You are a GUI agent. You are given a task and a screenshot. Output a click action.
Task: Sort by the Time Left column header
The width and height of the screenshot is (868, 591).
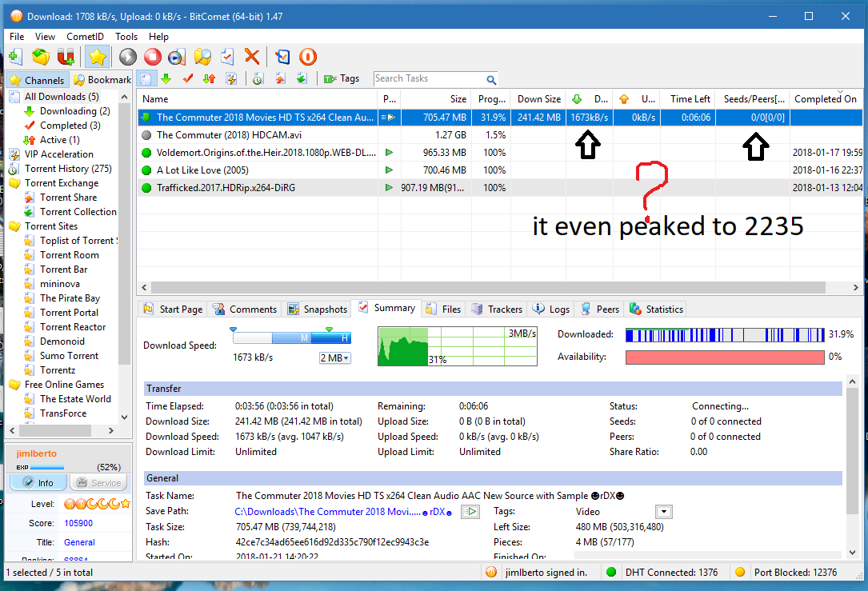click(688, 99)
